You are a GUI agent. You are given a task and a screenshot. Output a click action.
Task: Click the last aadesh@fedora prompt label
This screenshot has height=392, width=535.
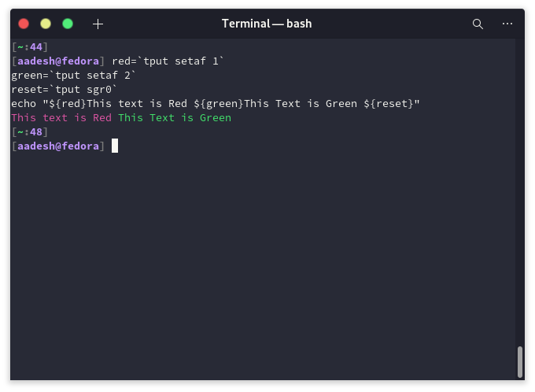coord(58,146)
